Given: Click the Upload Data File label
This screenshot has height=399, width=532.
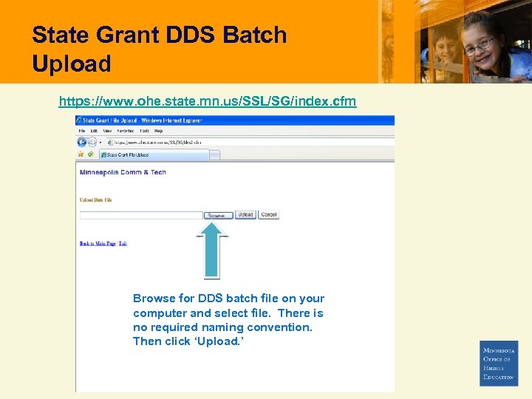Looking at the screenshot, I should (95, 199).
